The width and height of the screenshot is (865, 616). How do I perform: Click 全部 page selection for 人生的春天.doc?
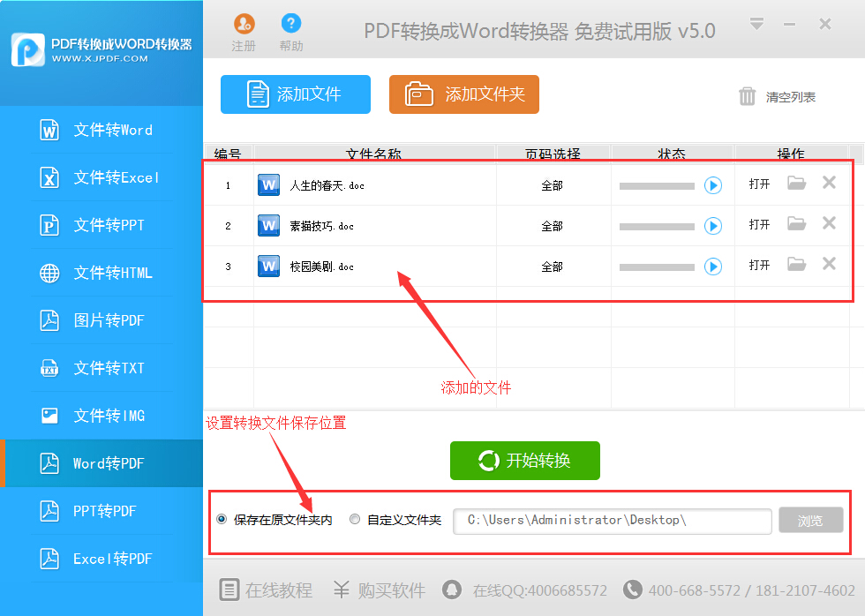coord(552,186)
